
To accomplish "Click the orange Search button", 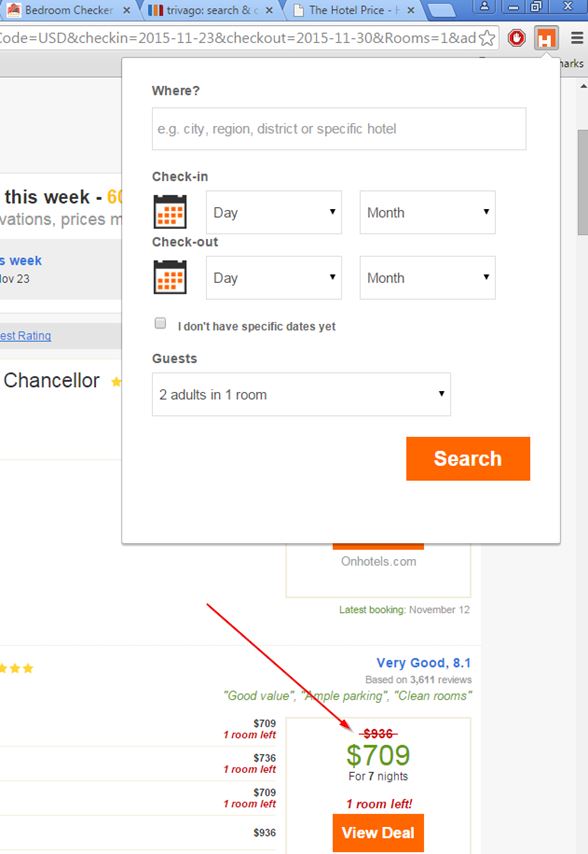I will point(468,459).
